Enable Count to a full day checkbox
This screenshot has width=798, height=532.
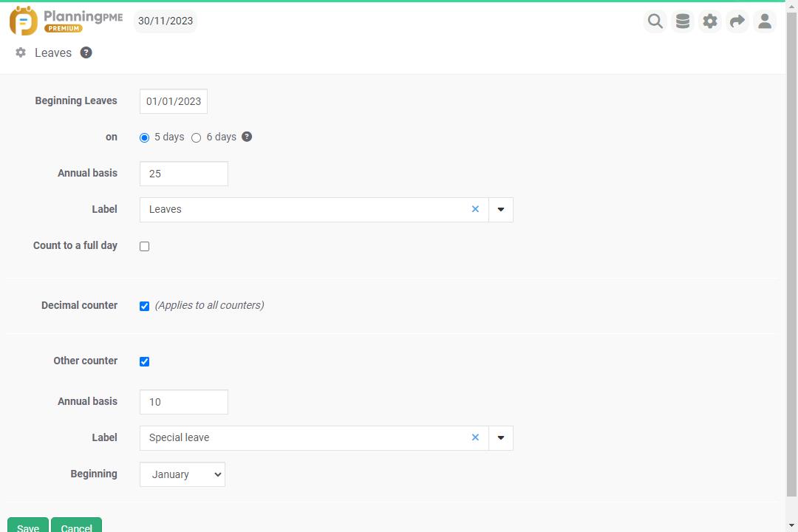click(145, 246)
